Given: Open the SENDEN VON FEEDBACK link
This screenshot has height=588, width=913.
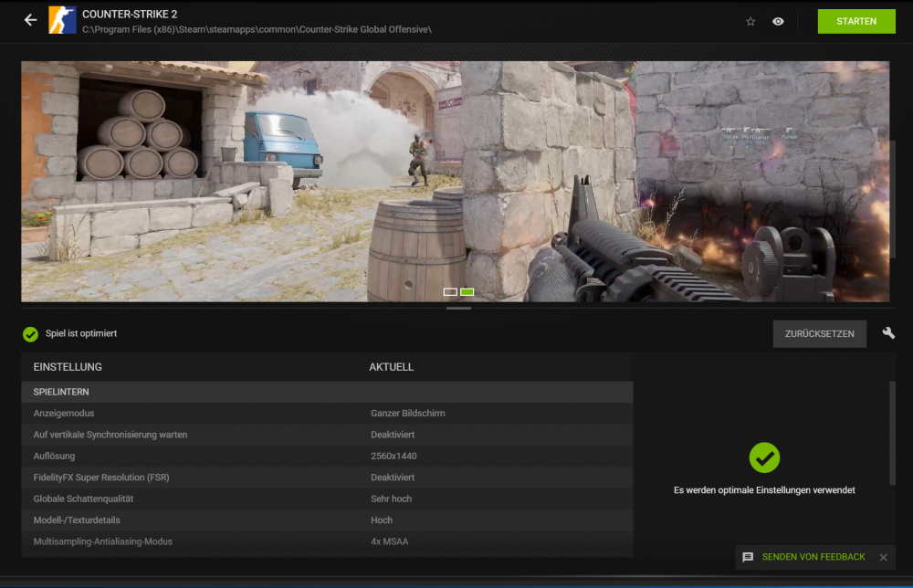Looking at the screenshot, I should 813,557.
